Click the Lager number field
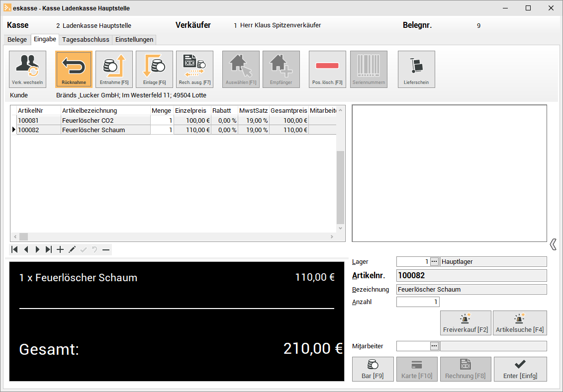563x392 pixels. tap(413, 261)
